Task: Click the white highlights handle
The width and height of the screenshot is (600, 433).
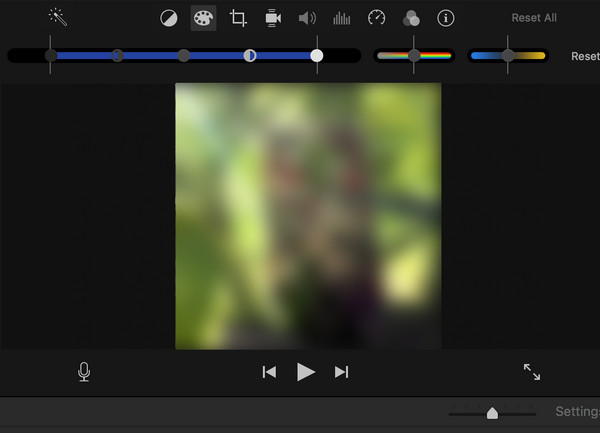Action: 316,56
